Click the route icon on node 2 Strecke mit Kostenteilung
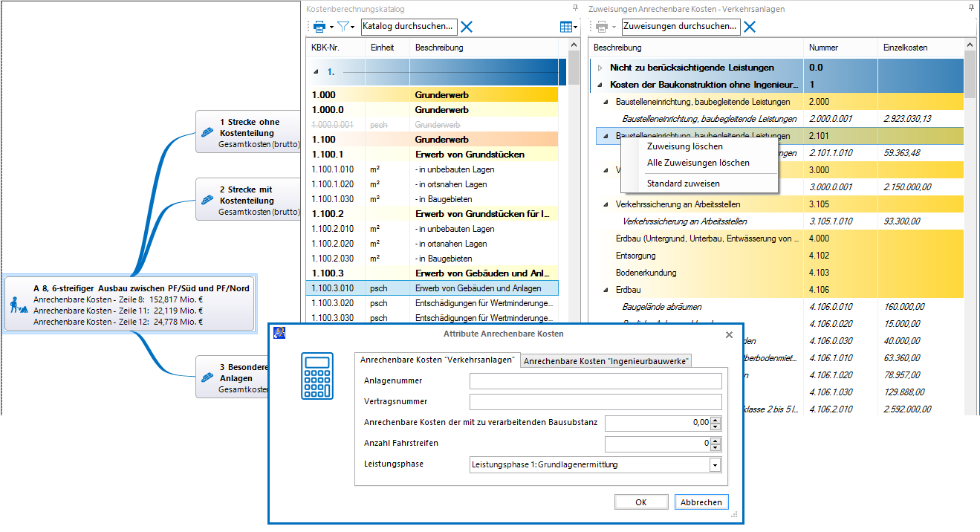 pyautogui.click(x=207, y=199)
